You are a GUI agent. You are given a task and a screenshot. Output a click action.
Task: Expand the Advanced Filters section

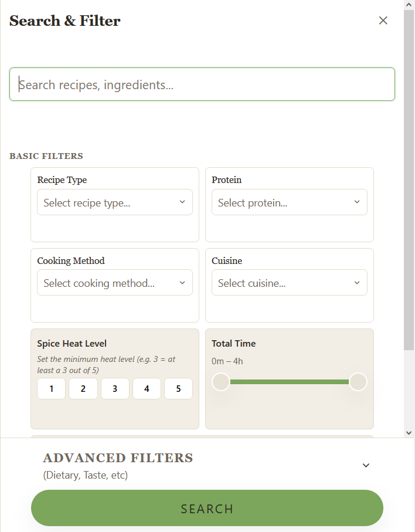click(366, 465)
